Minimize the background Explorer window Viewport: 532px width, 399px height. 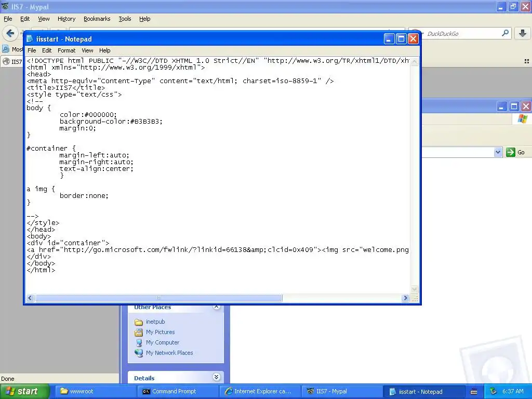[502, 107]
